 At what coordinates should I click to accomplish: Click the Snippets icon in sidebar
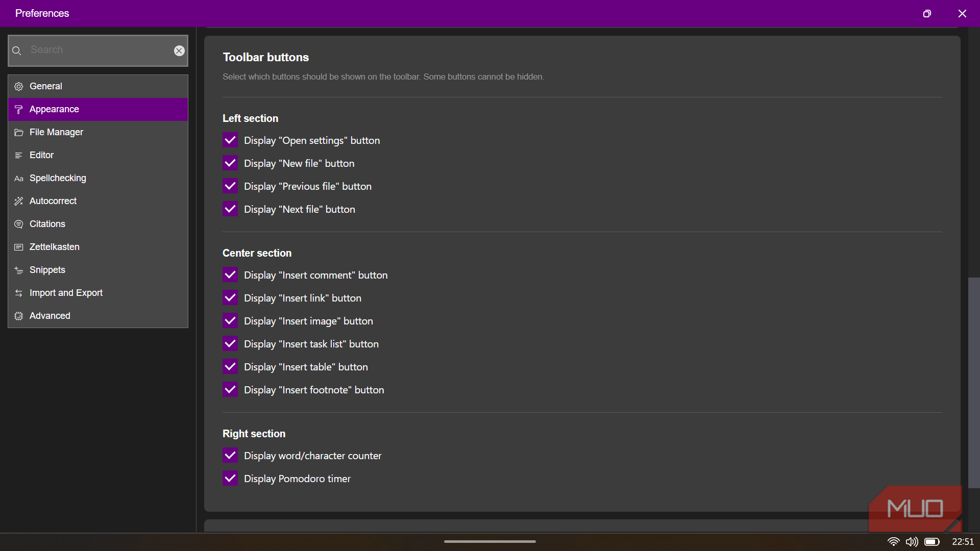click(x=19, y=270)
